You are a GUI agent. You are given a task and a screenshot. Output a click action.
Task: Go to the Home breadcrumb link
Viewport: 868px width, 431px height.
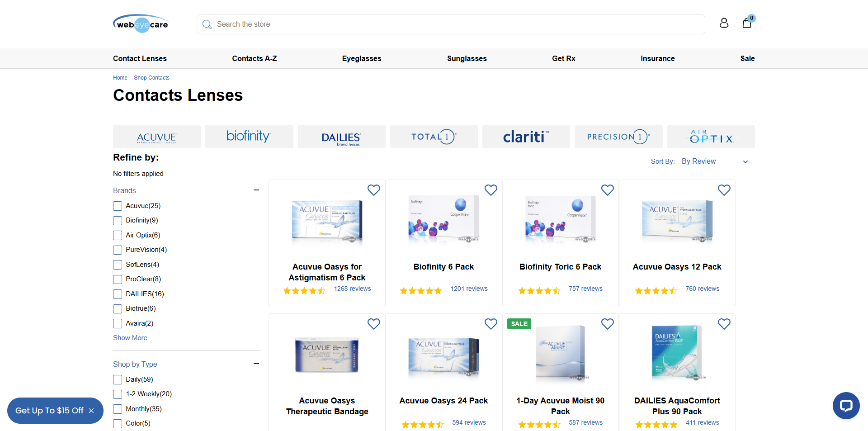pyautogui.click(x=120, y=77)
